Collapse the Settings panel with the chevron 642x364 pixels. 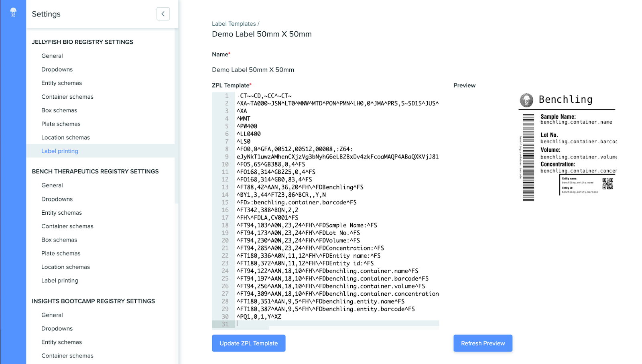coord(163,14)
